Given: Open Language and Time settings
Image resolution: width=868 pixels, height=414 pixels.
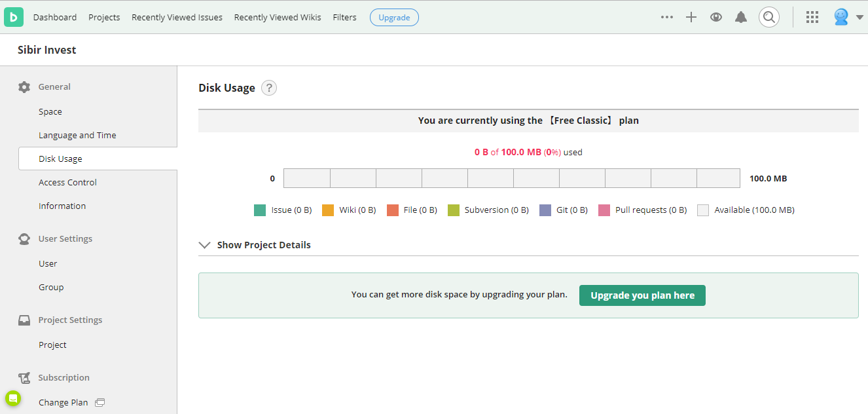Looking at the screenshot, I should (77, 136).
